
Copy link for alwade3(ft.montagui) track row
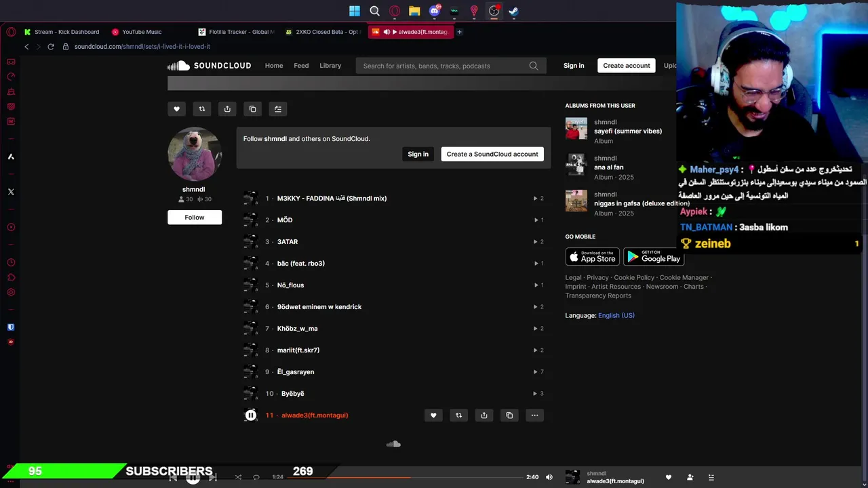coord(509,415)
